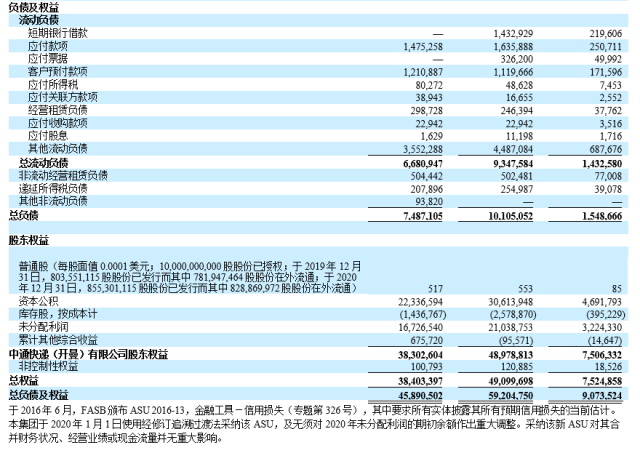The width and height of the screenshot is (640, 453).
Task: Click the value 1,210,887 in 客户预付款项 row
Action: [x=423, y=73]
